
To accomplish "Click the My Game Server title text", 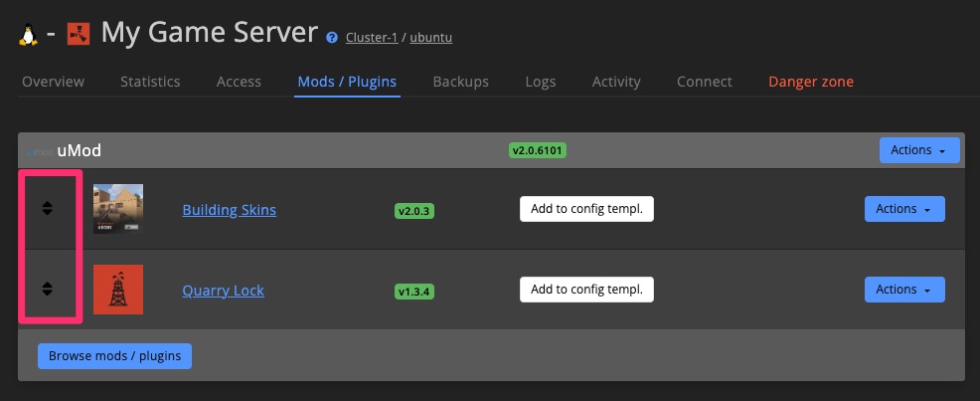I will coord(210,33).
